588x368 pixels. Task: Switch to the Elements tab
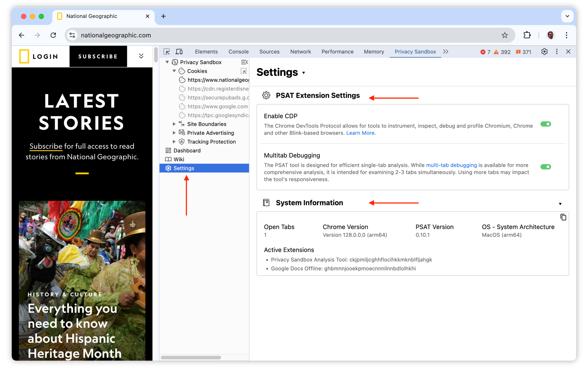click(x=206, y=52)
